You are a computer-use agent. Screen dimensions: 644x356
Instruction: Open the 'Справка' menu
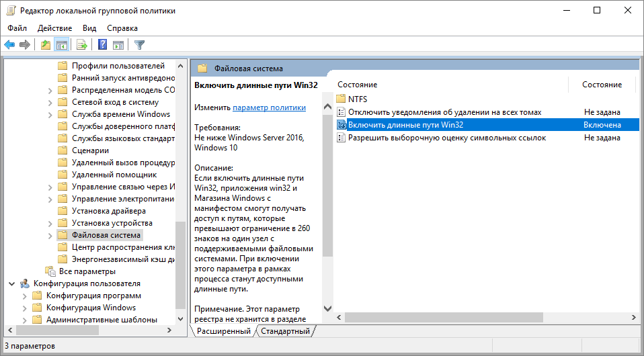coord(122,28)
